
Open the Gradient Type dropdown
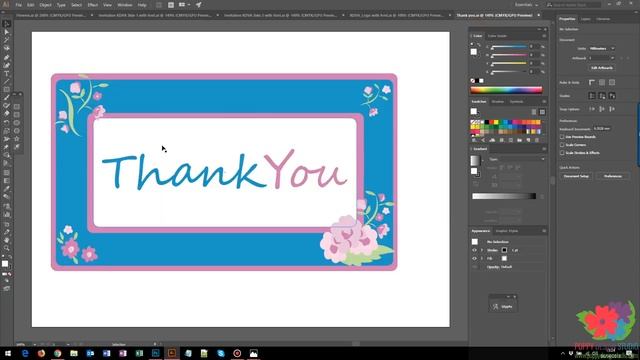[517, 159]
